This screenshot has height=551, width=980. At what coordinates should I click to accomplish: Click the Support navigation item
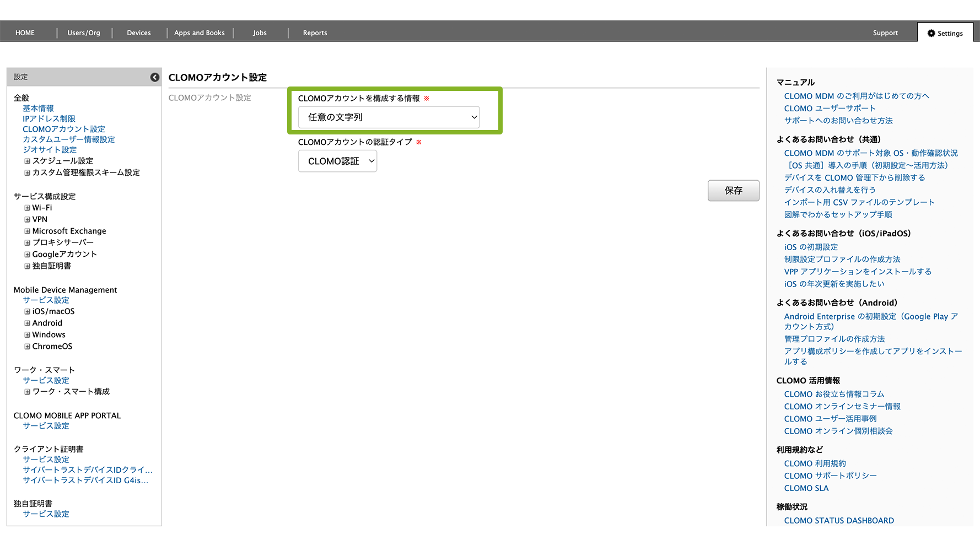pyautogui.click(x=885, y=33)
